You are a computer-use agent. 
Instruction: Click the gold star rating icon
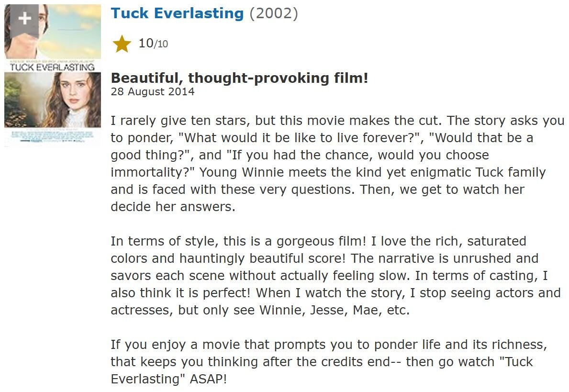coord(122,44)
